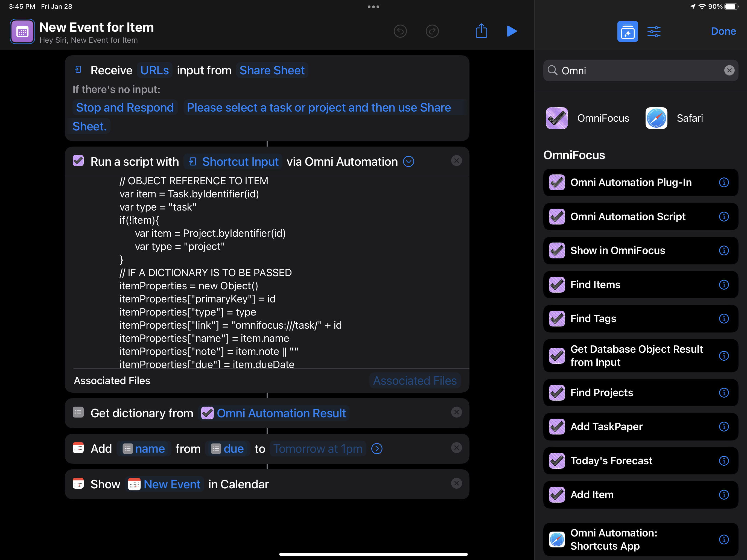
Task: Tap the New Event for Item shortcut icon
Action: tap(22, 32)
